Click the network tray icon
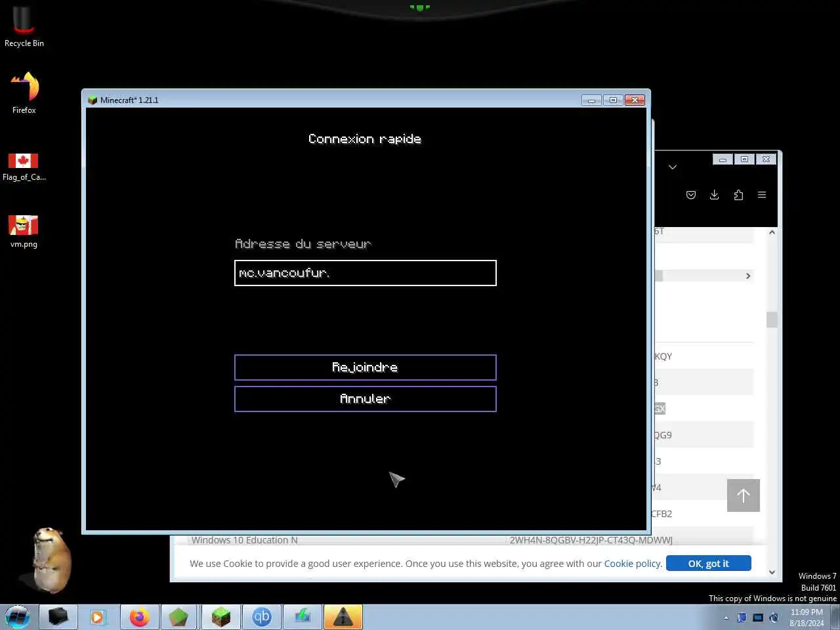 (x=758, y=618)
